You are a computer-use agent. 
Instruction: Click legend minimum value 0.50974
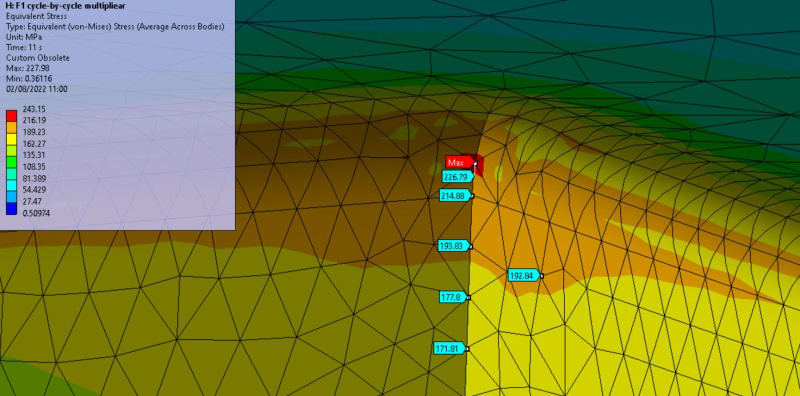35,213
